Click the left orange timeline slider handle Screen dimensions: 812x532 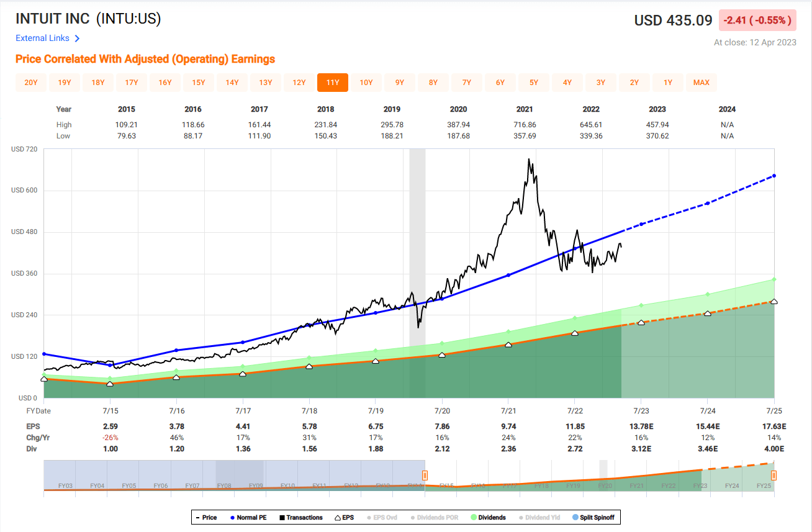(425, 476)
